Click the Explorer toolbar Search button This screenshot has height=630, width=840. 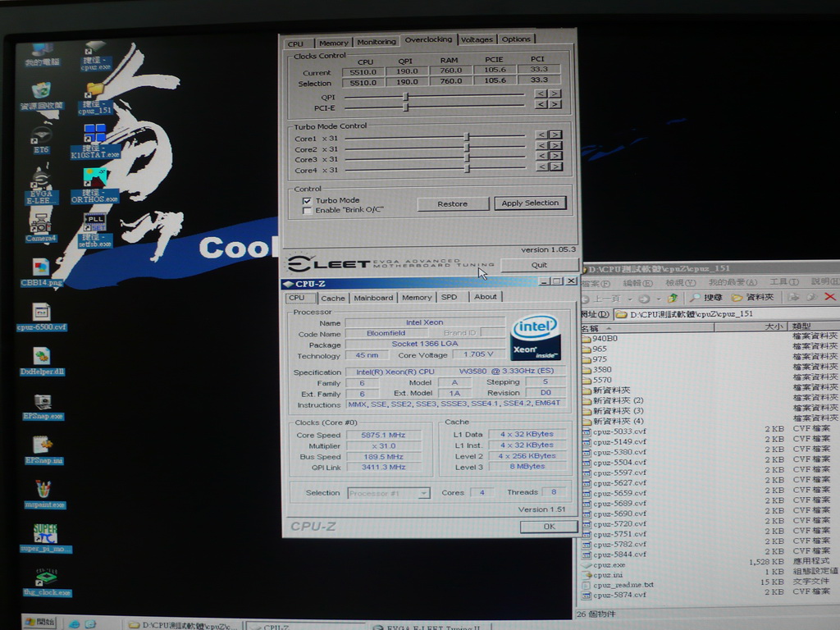point(705,297)
